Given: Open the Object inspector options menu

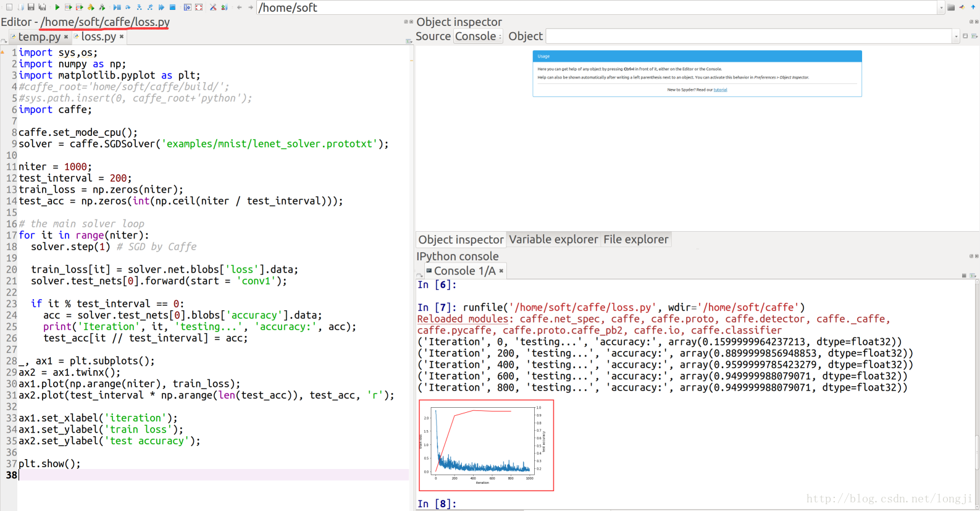Looking at the screenshot, I should pyautogui.click(x=974, y=36).
